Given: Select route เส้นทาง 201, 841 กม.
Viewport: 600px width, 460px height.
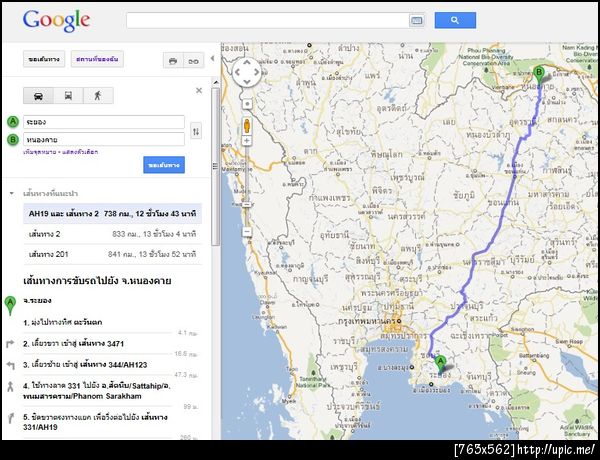Looking at the screenshot, I should pos(112,254).
